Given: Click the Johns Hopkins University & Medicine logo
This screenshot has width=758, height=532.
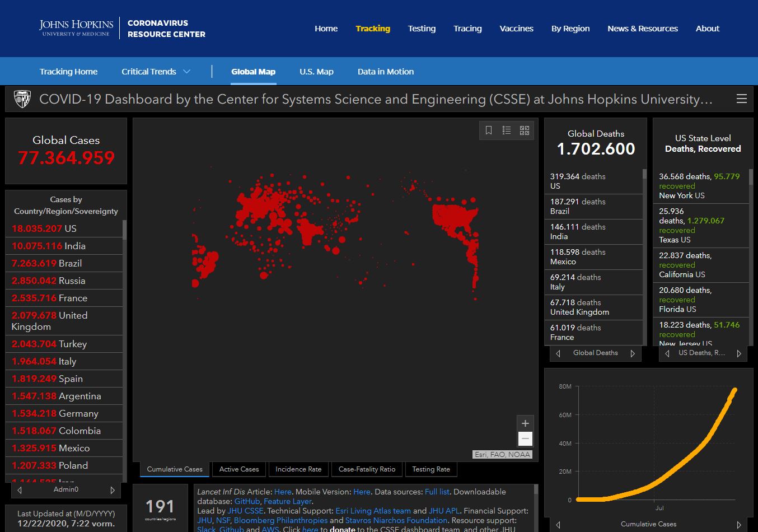Looking at the screenshot, I should [76, 28].
